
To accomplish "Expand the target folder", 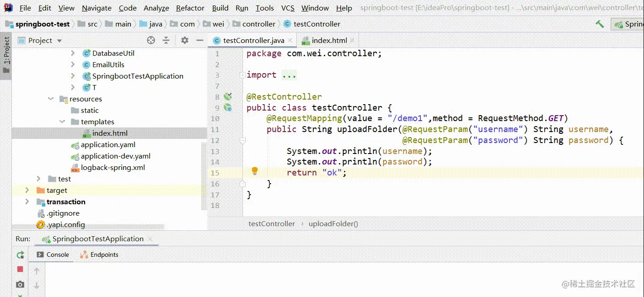I will click(27, 190).
